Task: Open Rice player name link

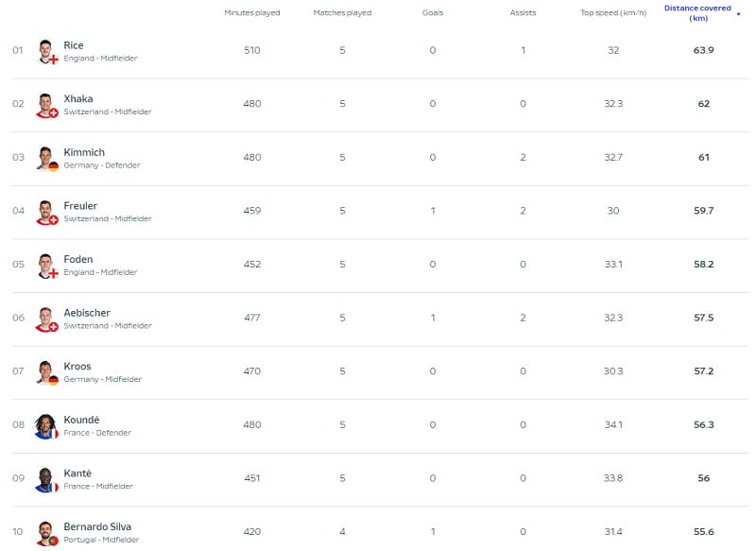Action: point(74,45)
